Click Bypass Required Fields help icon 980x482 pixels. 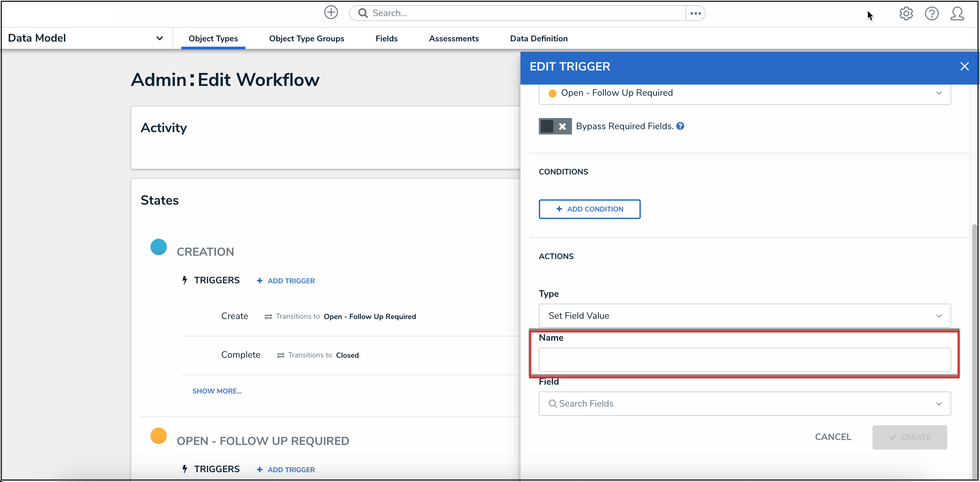tap(680, 126)
